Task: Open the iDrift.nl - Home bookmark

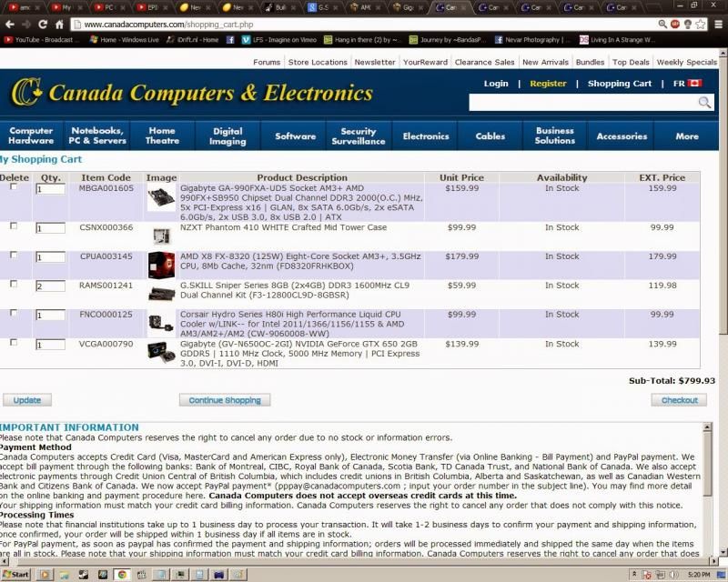Action: (x=192, y=40)
